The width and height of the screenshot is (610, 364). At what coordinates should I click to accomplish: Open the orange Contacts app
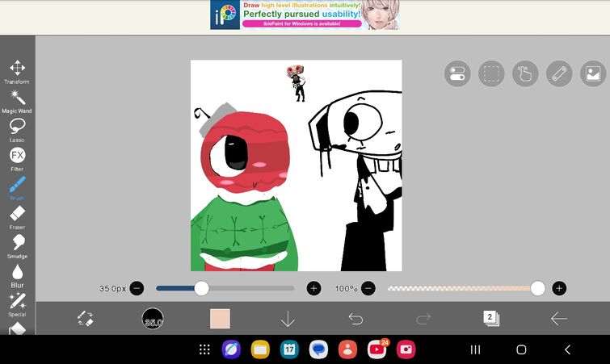347,349
